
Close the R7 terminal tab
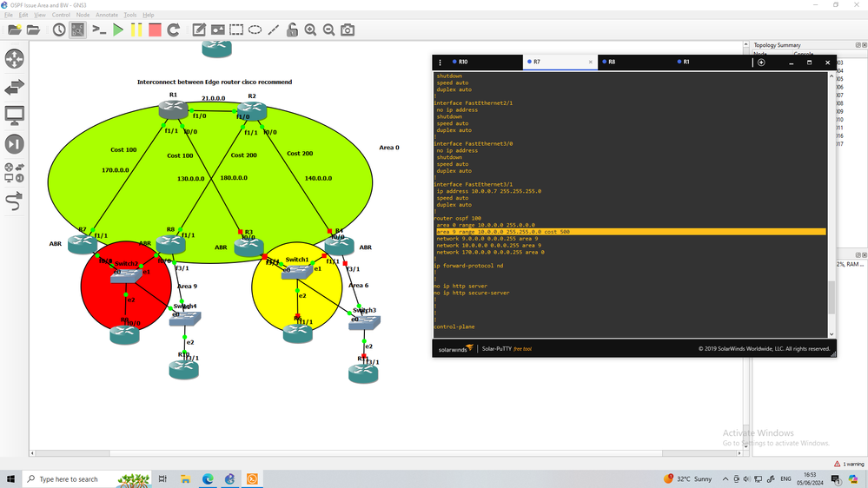(x=590, y=62)
